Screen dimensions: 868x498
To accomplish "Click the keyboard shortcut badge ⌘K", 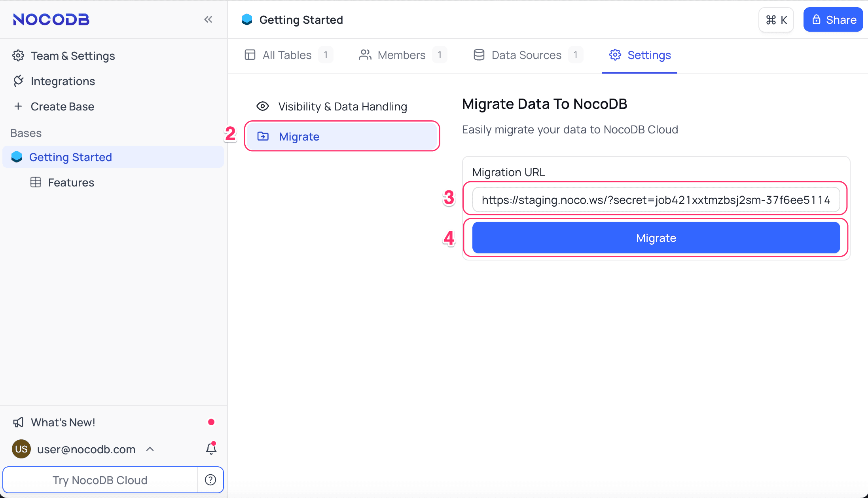I will (x=775, y=19).
